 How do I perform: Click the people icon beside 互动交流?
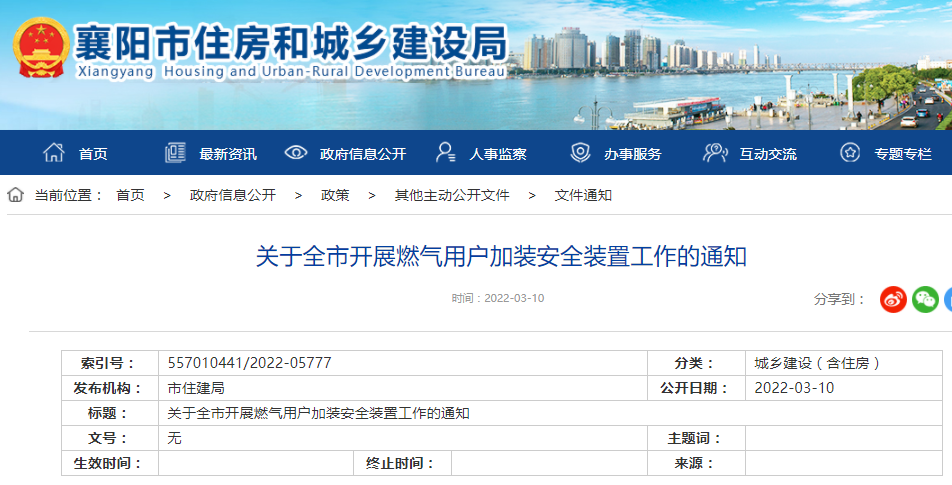[715, 152]
